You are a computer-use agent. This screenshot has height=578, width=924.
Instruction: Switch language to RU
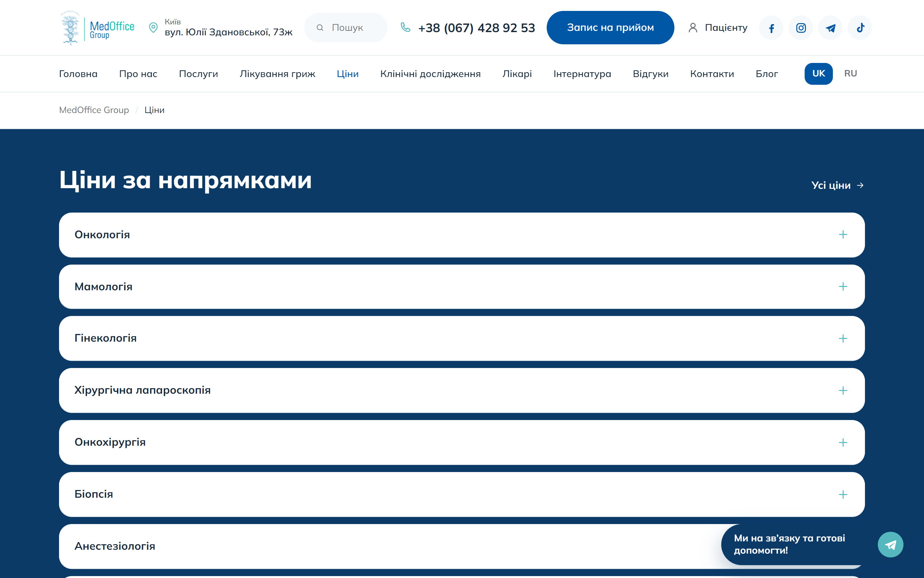coord(850,74)
